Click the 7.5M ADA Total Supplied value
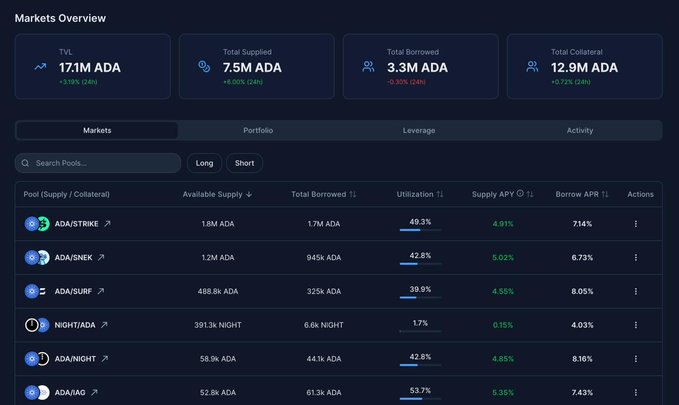679x405 pixels. [x=252, y=68]
